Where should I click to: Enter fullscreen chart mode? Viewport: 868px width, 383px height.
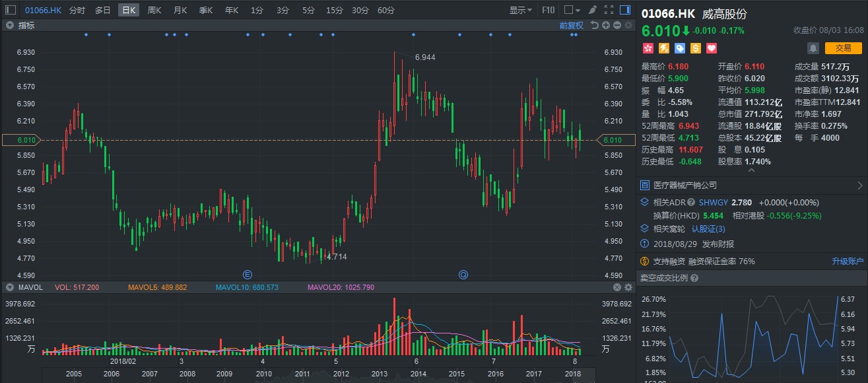(609, 10)
